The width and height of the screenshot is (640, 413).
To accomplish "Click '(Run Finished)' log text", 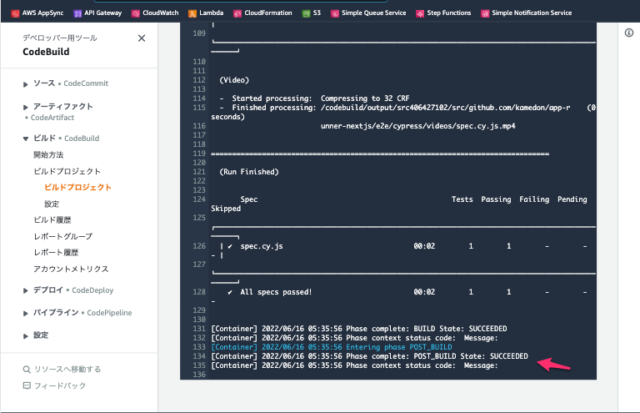I will click(249, 172).
